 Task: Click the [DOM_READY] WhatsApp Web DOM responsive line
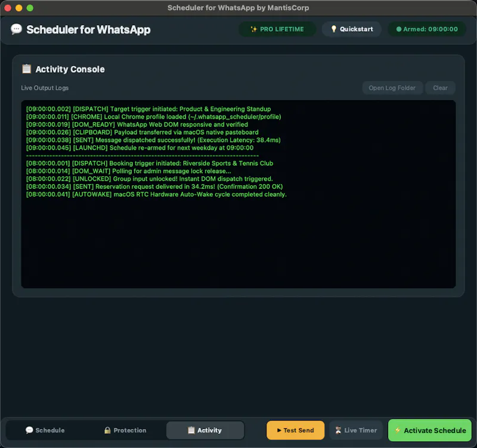point(137,125)
